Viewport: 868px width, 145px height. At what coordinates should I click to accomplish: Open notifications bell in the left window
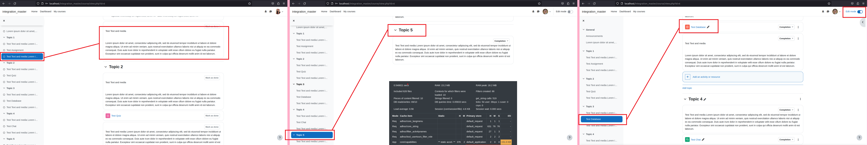point(266,11)
